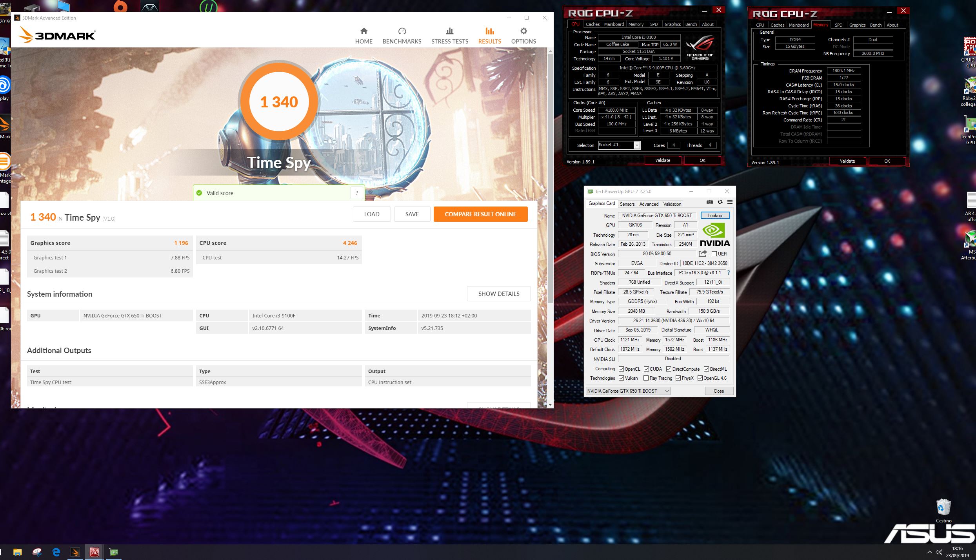Open the Results section in 3DMark
976x560 pixels.
coord(489,36)
